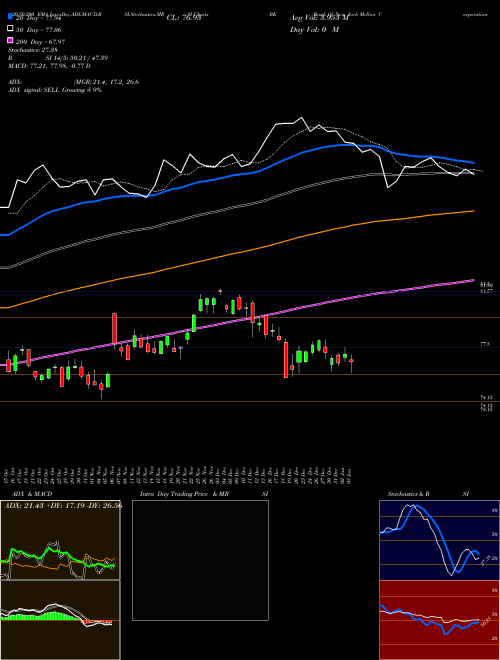The height and width of the screenshot is (660, 500).
Task: Click the 'Avg Vol: 3.953 M' label
Action: click(x=318, y=18)
